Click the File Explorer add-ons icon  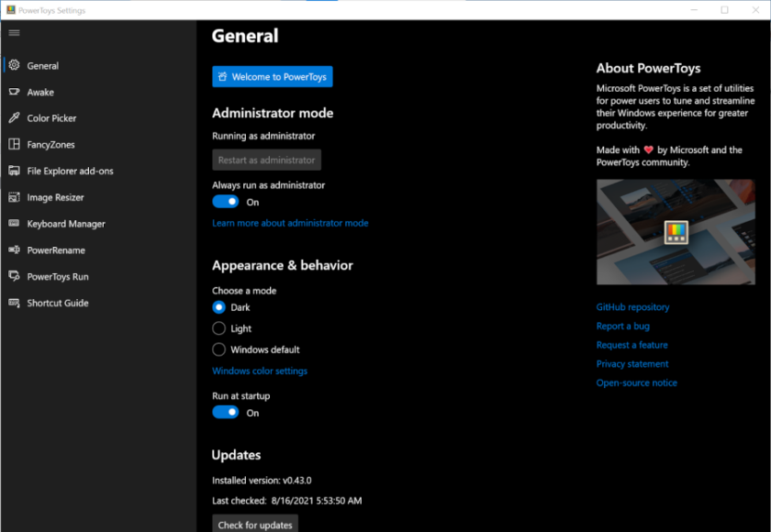[x=15, y=171]
